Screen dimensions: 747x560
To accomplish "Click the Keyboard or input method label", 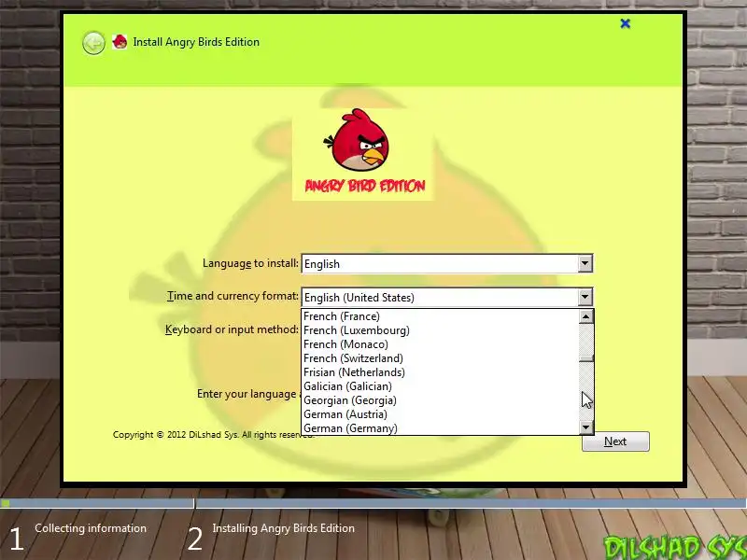I will point(232,329).
